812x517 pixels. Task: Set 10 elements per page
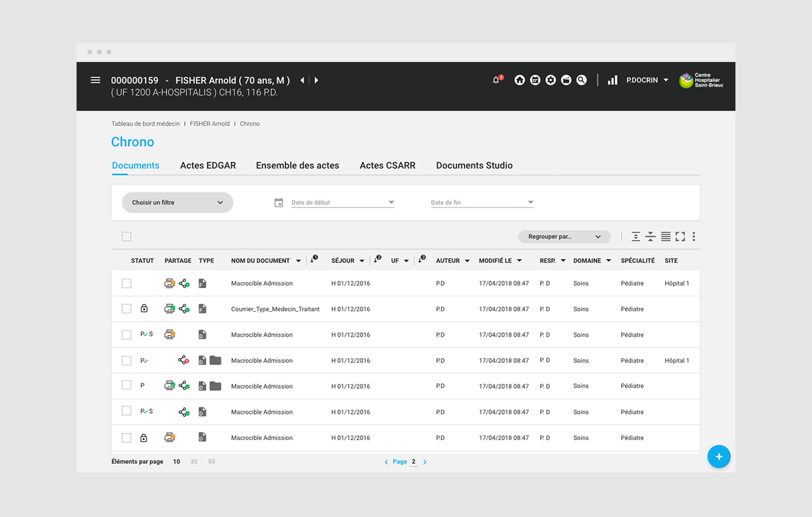pos(176,461)
